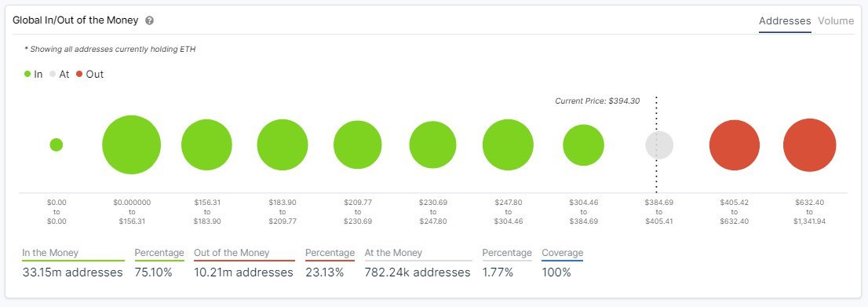The width and height of the screenshot is (868, 307).
Task: Click the Global In/Out of the Money title
Action: click(75, 20)
